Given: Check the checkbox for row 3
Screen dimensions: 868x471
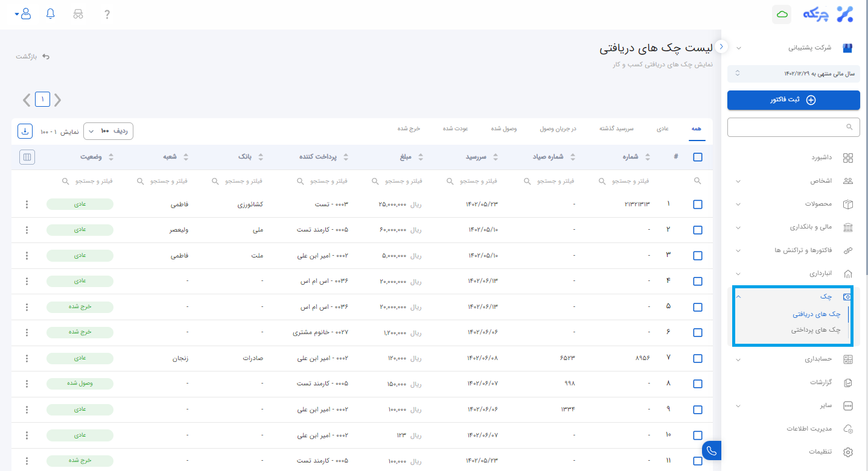Looking at the screenshot, I should pos(698,256).
